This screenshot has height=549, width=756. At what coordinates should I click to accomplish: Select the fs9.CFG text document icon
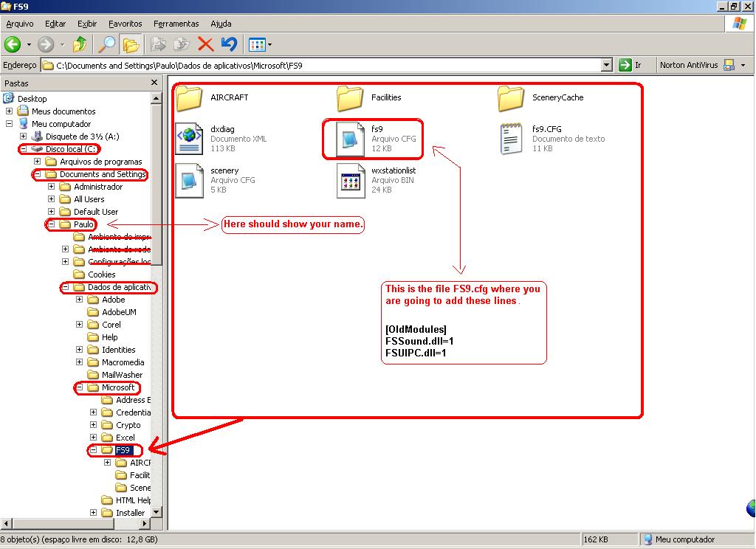click(511, 139)
